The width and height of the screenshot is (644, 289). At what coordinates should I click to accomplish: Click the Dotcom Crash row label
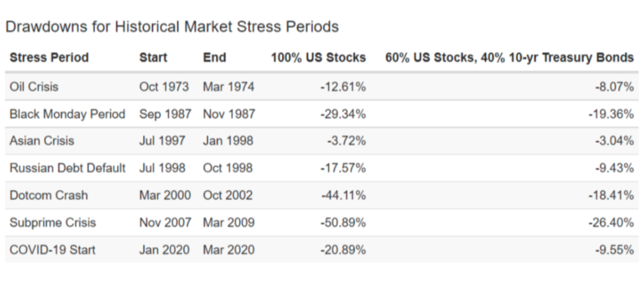pos(48,195)
